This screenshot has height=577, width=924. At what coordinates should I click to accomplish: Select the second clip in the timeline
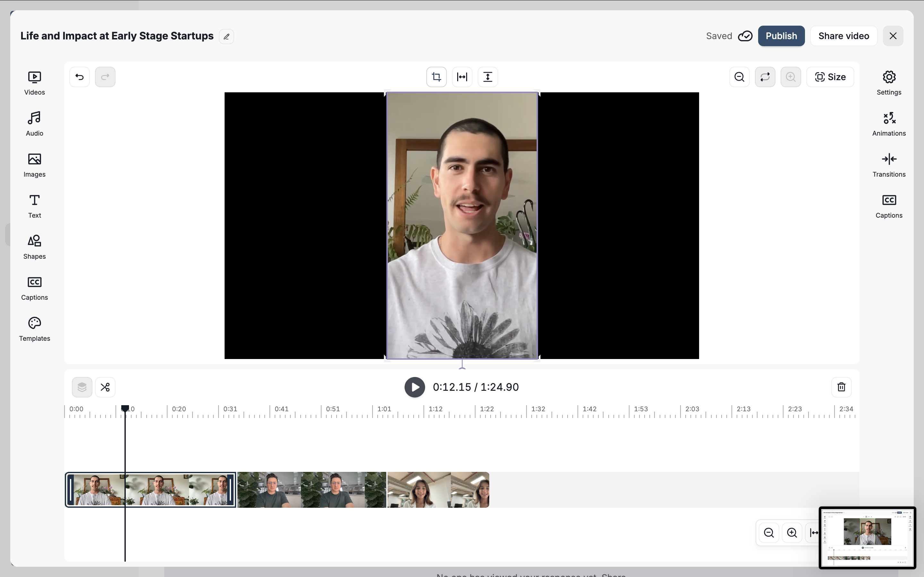tap(311, 489)
